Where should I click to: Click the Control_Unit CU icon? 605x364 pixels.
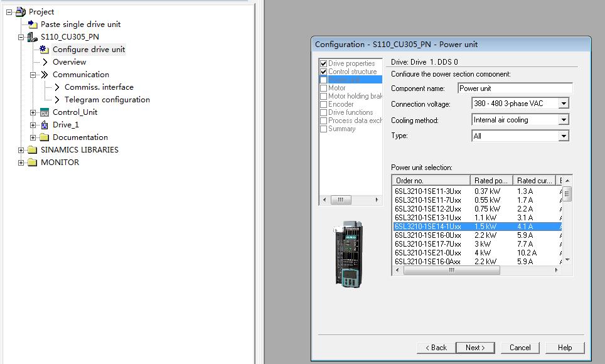point(45,113)
